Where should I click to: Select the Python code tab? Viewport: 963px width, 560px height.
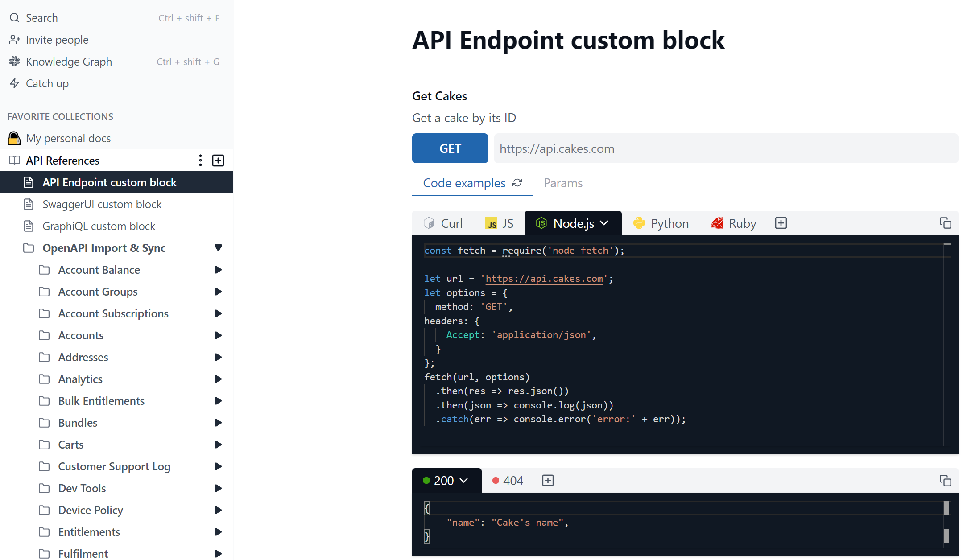click(661, 223)
